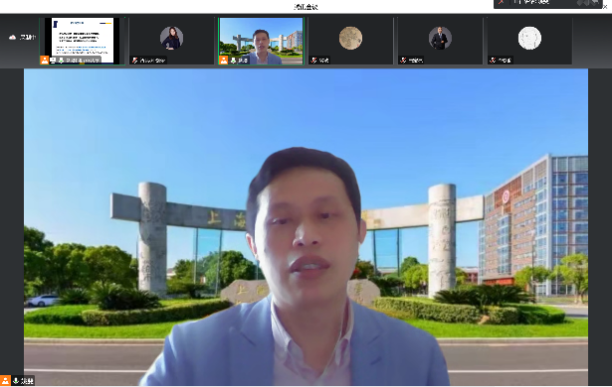Click green microphone icon on slide thumbnail
This screenshot has width=612, height=387.
pos(61,60)
